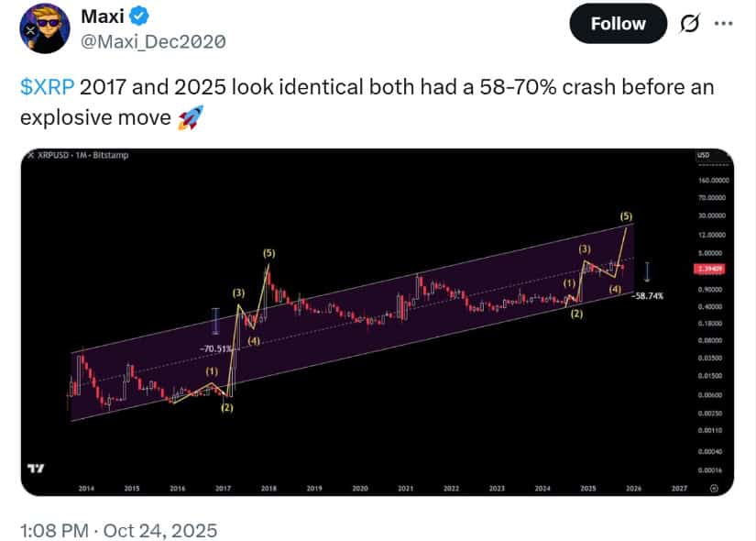756x541 pixels.
Task: Open the $XRP cashtag link
Action: click(x=46, y=88)
